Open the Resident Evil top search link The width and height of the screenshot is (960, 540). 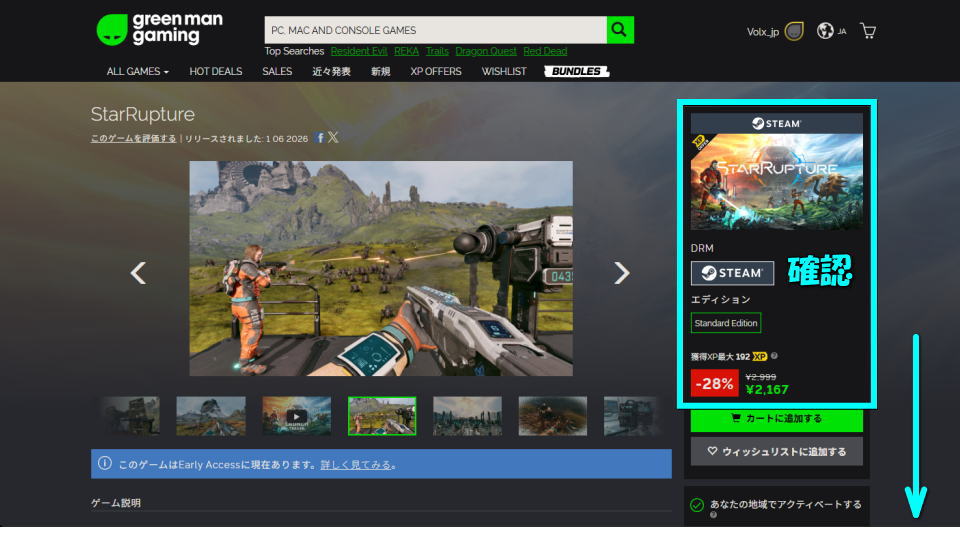click(x=357, y=51)
